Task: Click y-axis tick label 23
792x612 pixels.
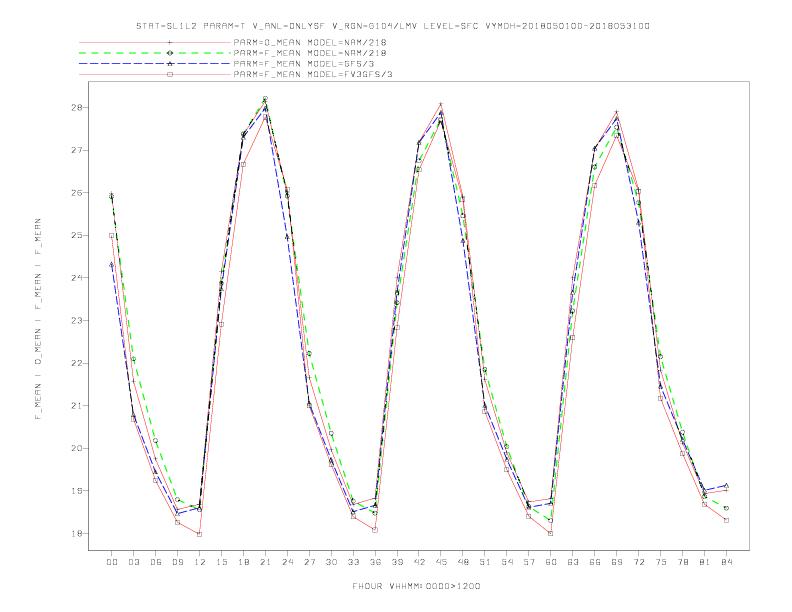Action: 77,321
